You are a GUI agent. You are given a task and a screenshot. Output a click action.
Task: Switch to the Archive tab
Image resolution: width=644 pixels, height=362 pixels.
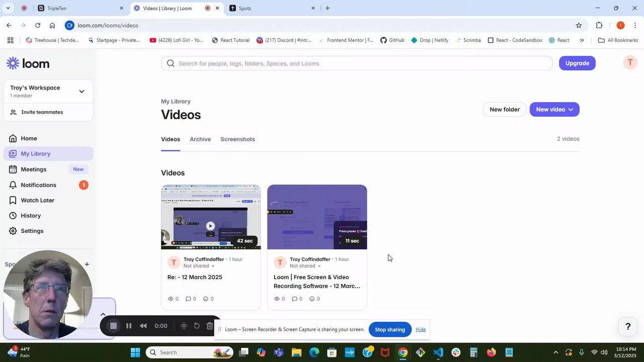[200, 139]
